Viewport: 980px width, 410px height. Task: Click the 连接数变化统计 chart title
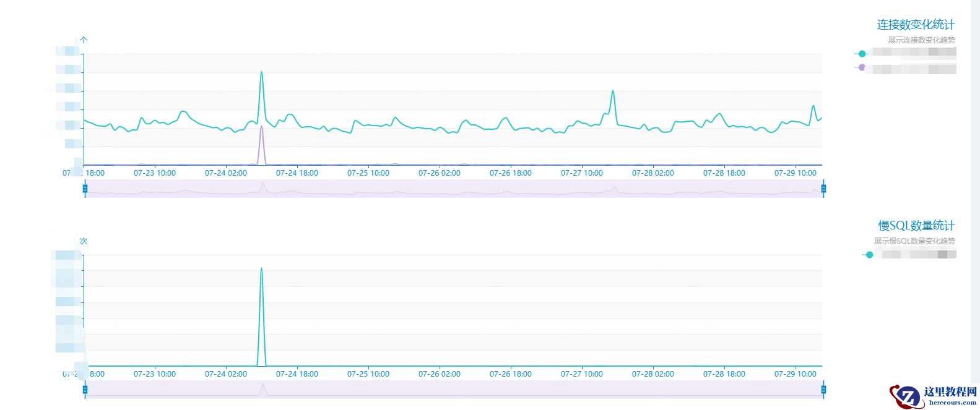pyautogui.click(x=914, y=23)
